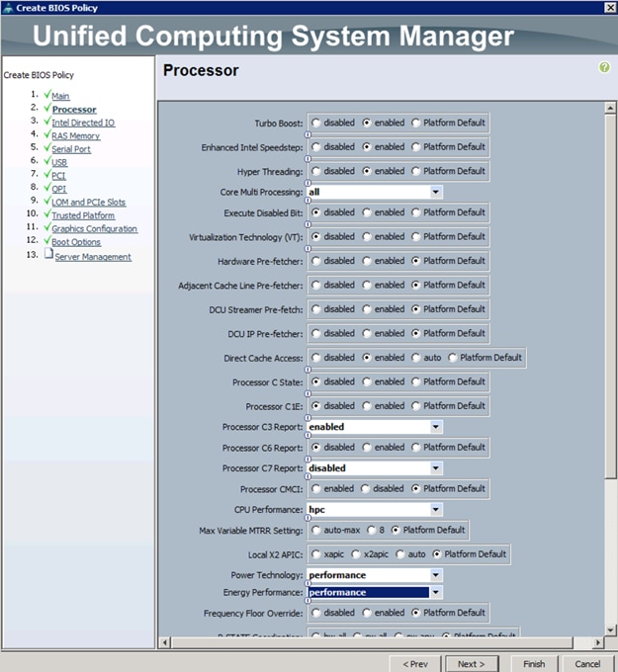Click the horizontal scrollbar right arrow
Viewport: 618px width, 672px height.
(x=598, y=642)
